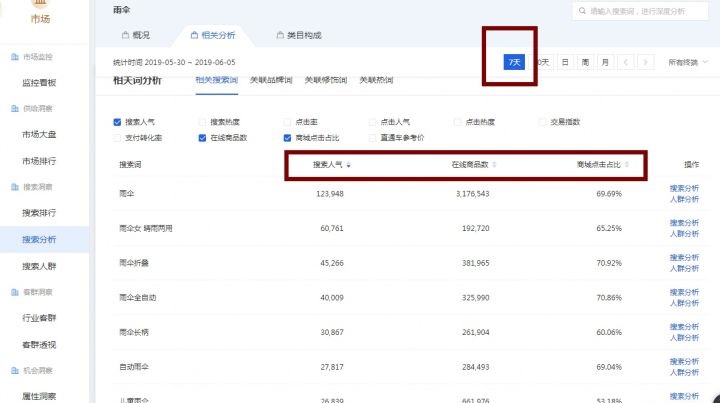The height and width of the screenshot is (403, 724).
Task: Select the 关联热词 sub-tab
Action: pos(376,80)
